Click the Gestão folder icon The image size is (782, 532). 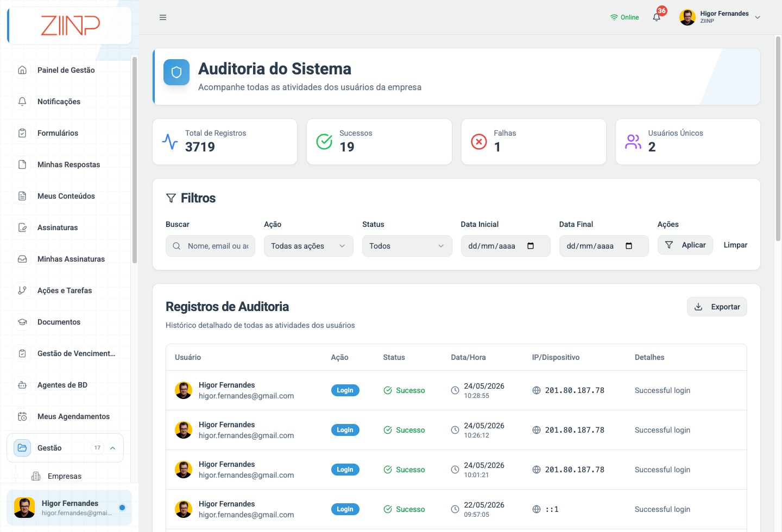(22, 448)
